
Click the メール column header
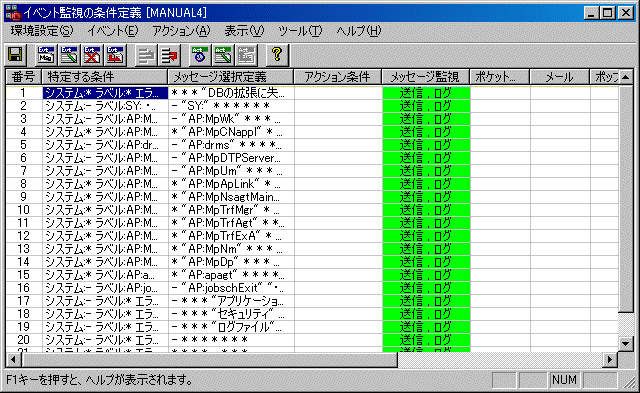[x=560, y=77]
